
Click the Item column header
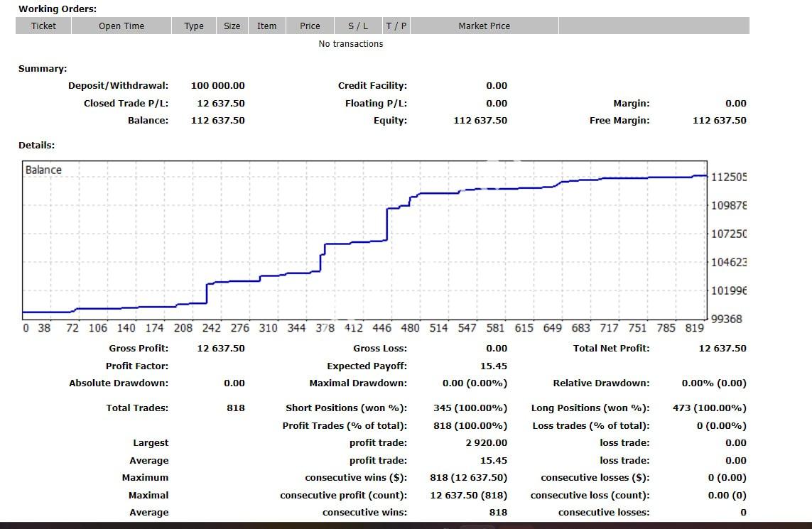267,26
